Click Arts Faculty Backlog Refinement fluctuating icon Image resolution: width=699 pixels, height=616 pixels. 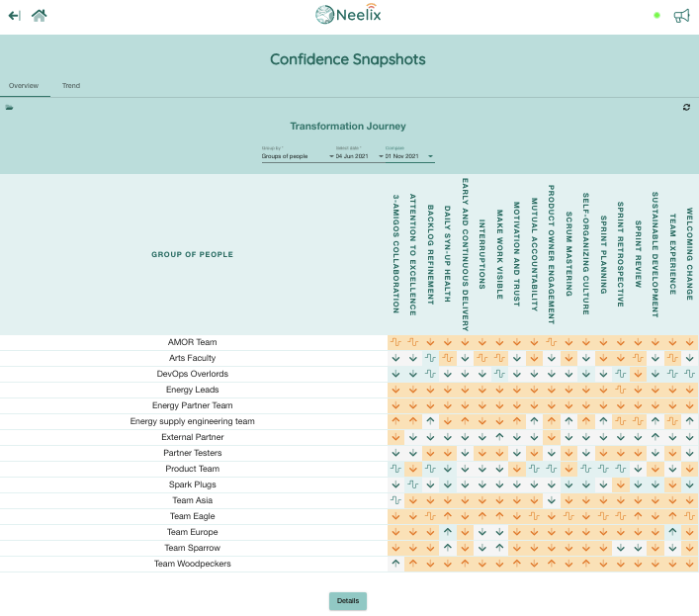pos(430,358)
